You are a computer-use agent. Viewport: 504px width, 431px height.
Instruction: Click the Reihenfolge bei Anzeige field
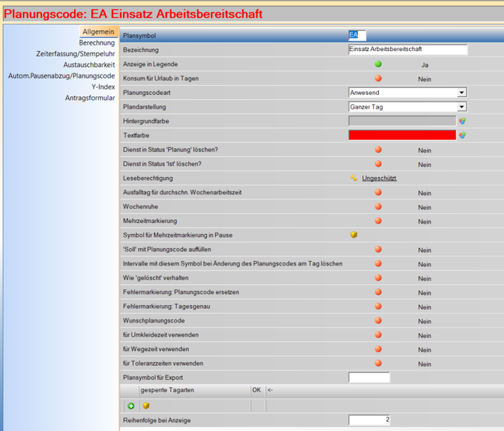(x=370, y=420)
